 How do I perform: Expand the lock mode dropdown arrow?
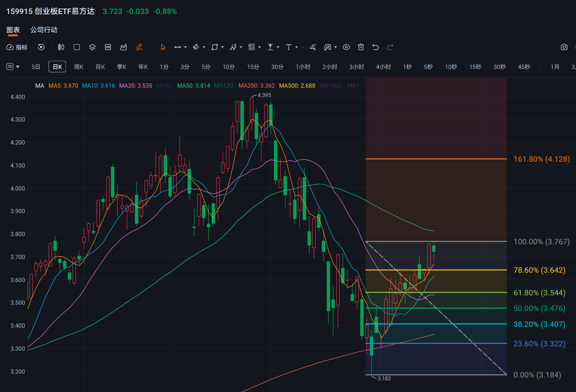[x=335, y=47]
